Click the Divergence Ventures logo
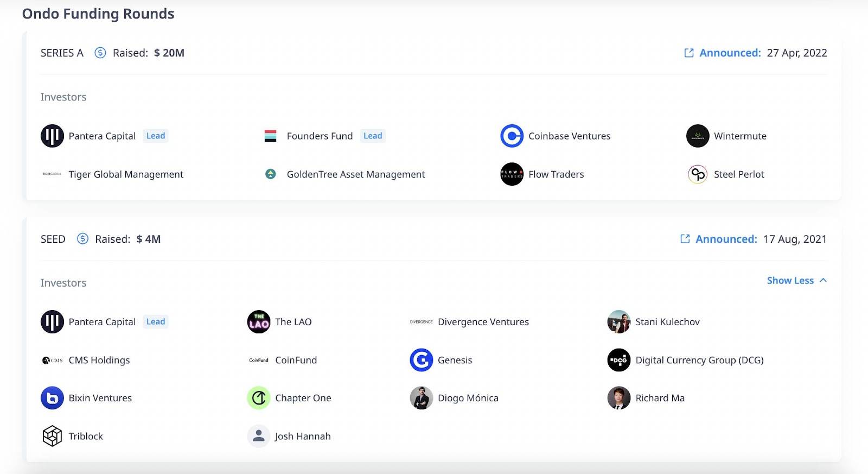 tap(422, 321)
